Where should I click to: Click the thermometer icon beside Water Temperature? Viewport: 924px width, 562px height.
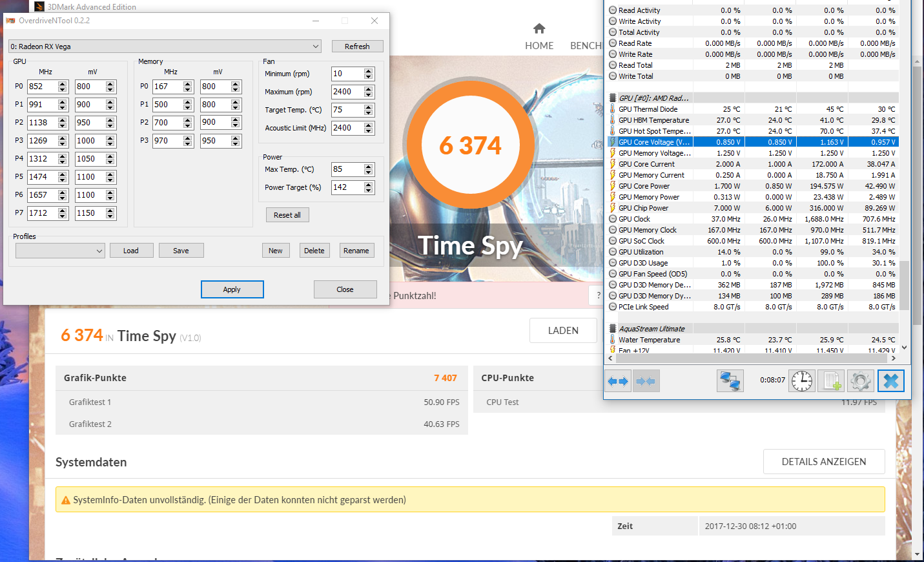point(612,340)
